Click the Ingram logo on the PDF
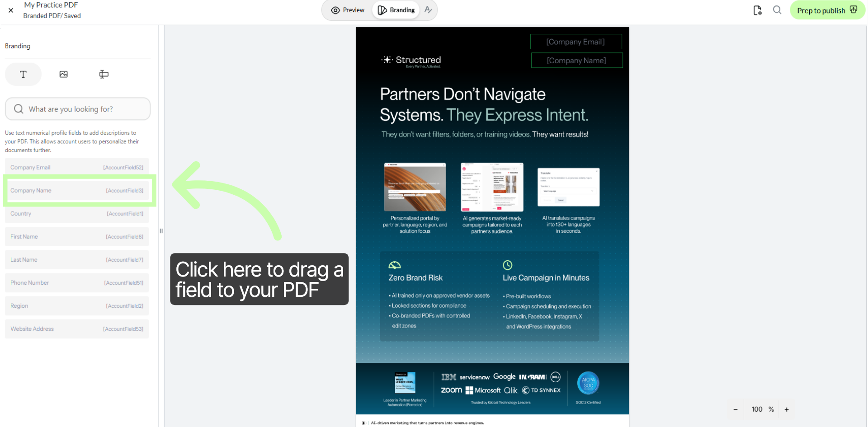 pyautogui.click(x=533, y=377)
